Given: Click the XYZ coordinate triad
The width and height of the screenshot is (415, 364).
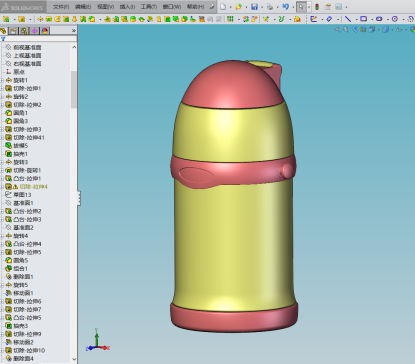Looking at the screenshot, I should [x=98, y=341].
